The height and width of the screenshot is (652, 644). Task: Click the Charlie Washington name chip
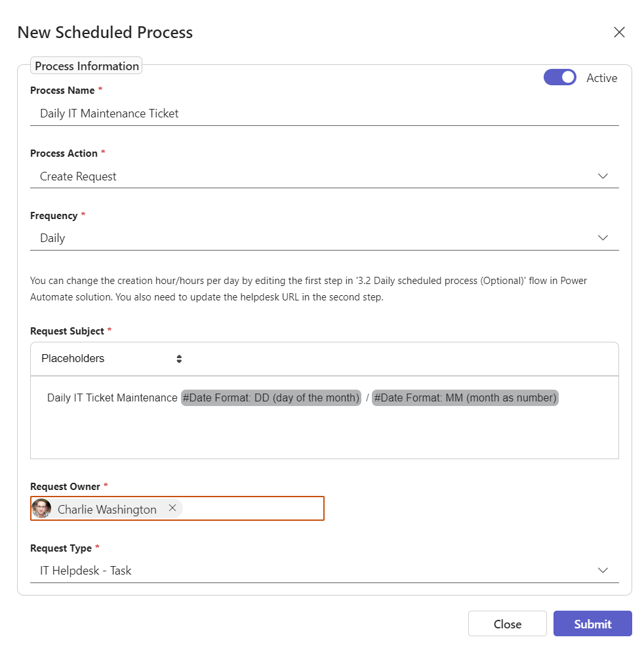coord(107,510)
